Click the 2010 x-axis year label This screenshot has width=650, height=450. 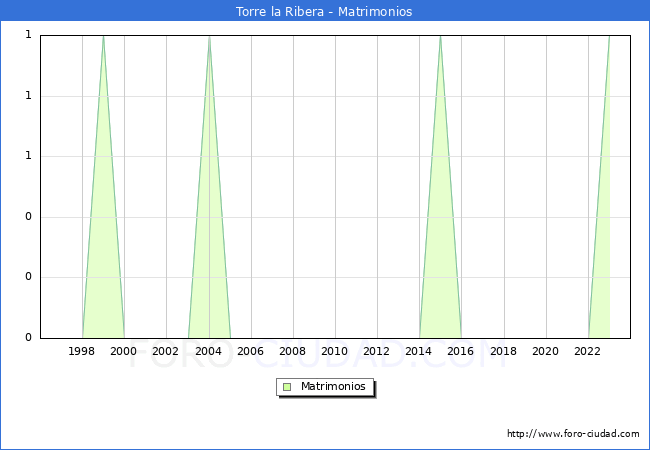click(x=335, y=352)
